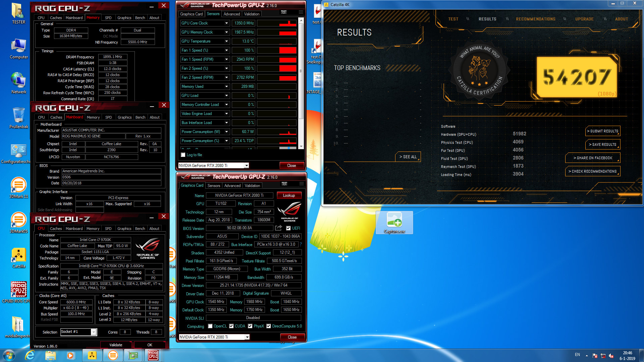Click the camera icon in GPU-Z Graphics Card window
This screenshot has width=644, height=362.
click(x=284, y=184)
